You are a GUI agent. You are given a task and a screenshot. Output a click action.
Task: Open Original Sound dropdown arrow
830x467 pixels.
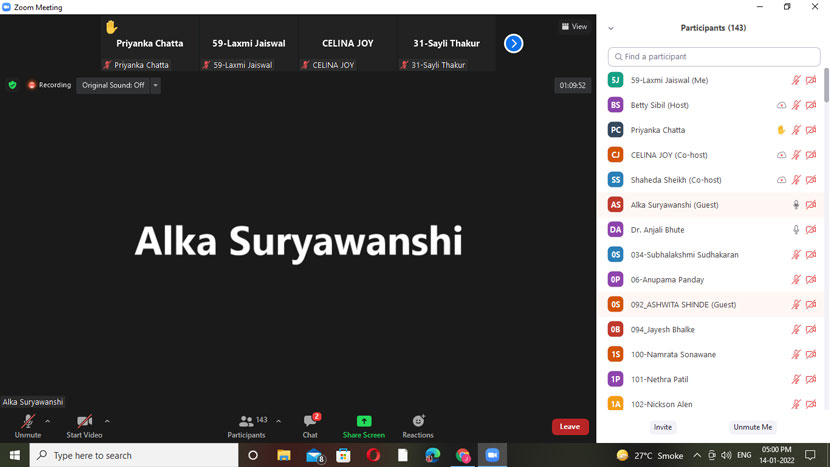pyautogui.click(x=156, y=85)
